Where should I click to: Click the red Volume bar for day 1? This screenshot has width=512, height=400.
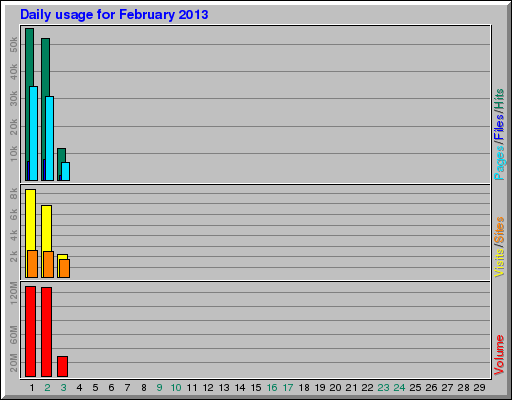[x=30, y=332]
